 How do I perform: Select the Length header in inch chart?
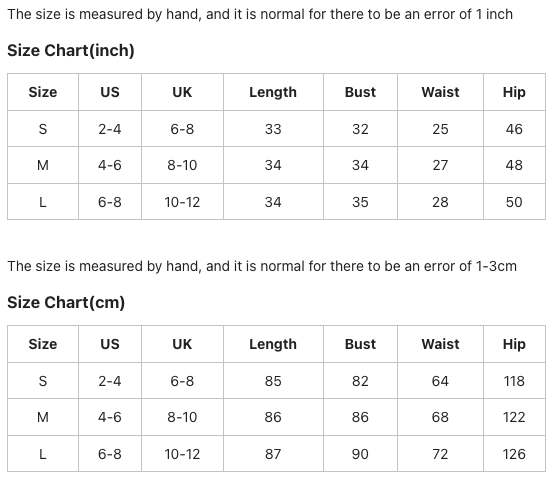[x=273, y=92]
